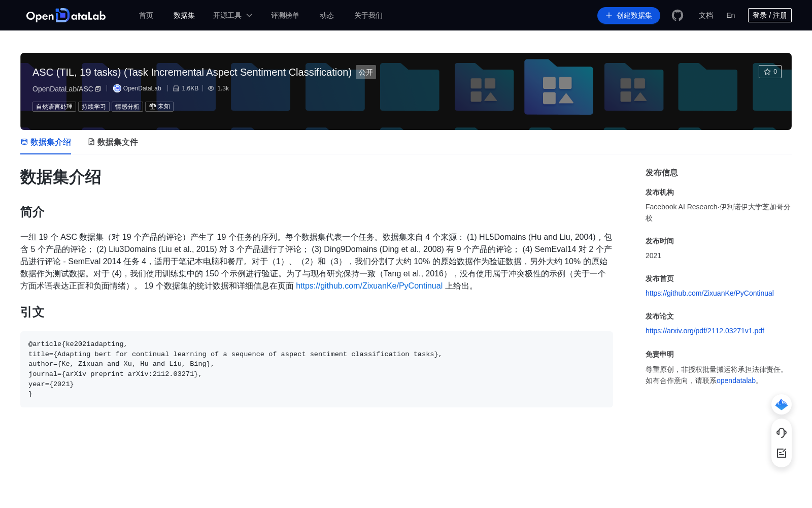
Task: Open the blue bird assistant icon
Action: 782,404
